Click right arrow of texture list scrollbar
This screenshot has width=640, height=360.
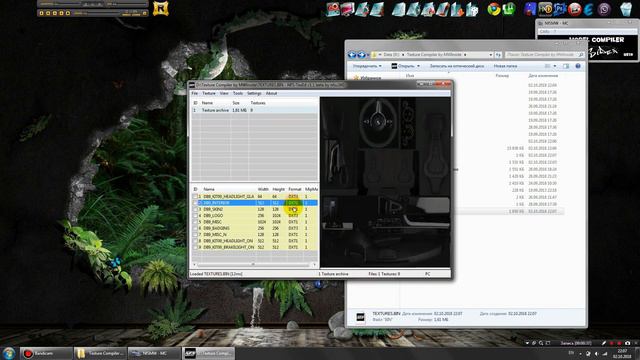[314, 264]
